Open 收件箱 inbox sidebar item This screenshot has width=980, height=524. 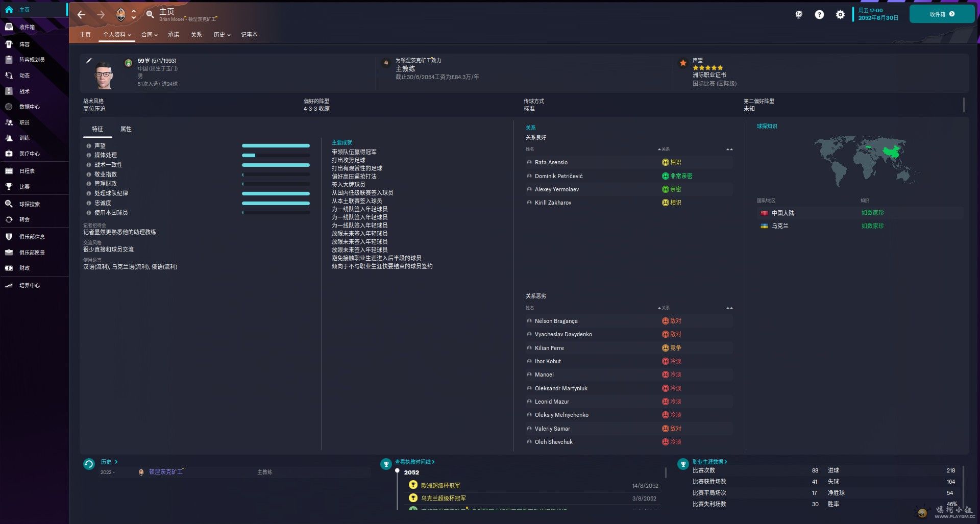tap(34, 27)
